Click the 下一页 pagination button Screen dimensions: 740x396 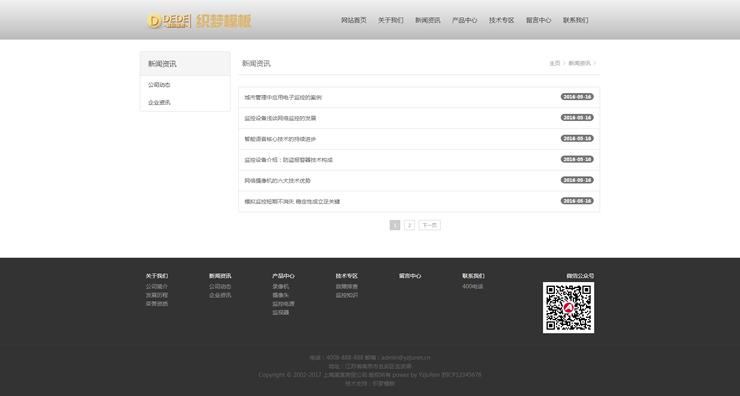(429, 225)
